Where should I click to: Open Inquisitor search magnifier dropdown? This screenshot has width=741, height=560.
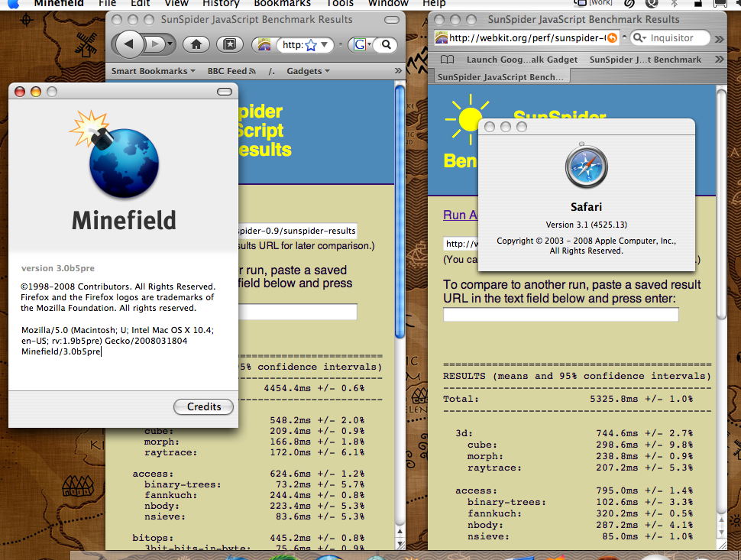640,37
